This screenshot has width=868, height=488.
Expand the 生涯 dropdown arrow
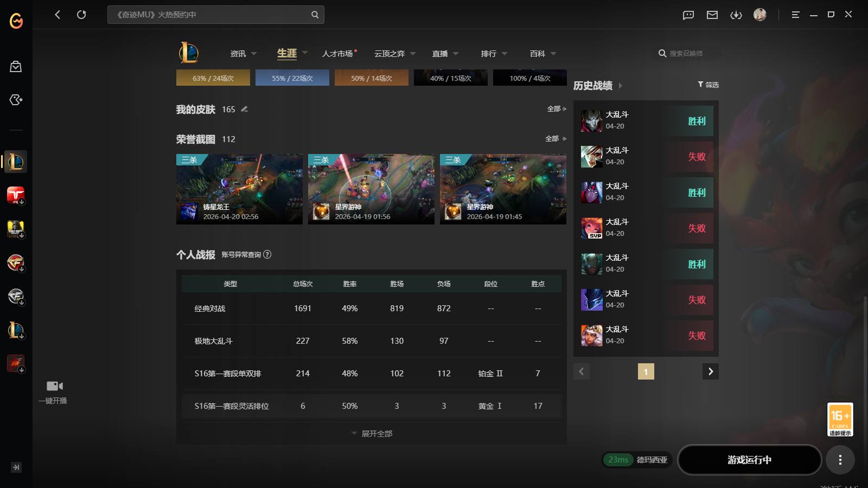304,53
